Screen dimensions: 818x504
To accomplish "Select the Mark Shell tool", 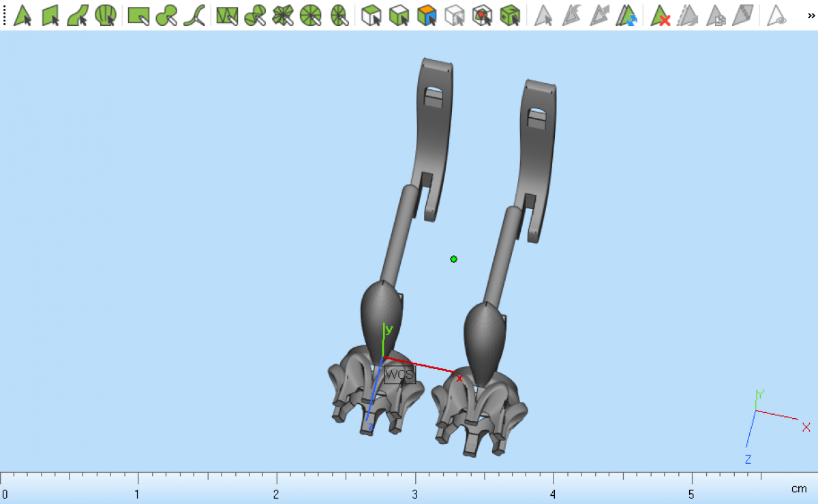I will 106,15.
